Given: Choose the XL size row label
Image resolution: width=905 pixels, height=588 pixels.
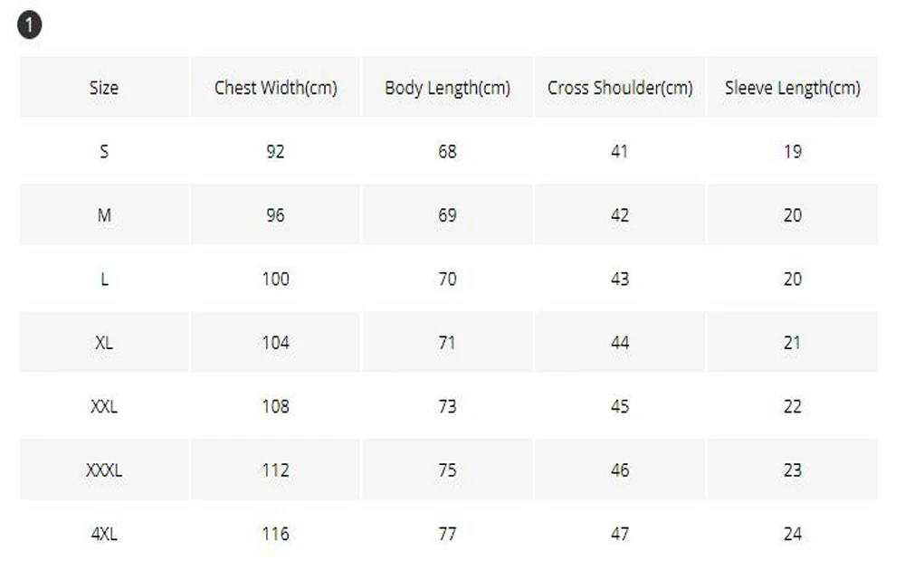Looking at the screenshot, I should (104, 343).
